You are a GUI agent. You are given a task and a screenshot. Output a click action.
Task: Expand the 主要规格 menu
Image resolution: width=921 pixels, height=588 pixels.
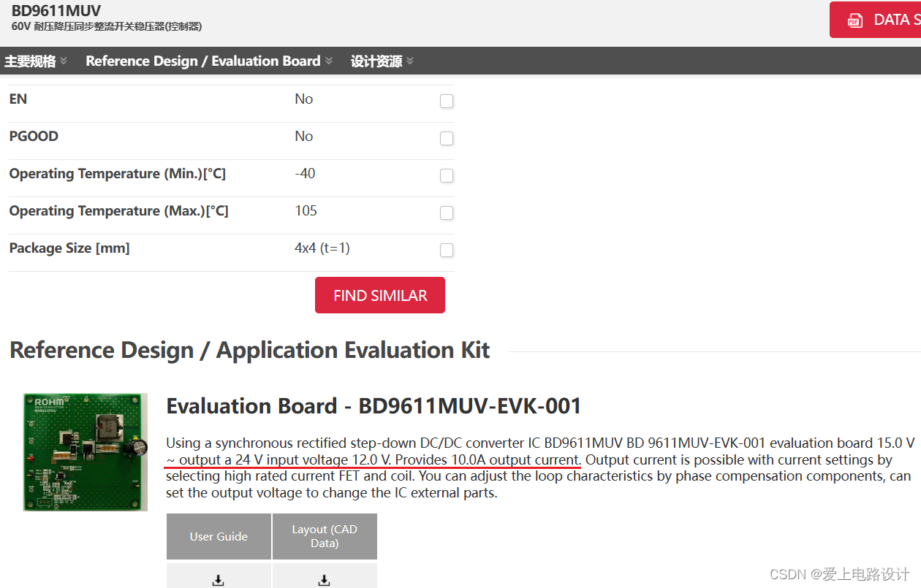(36, 61)
